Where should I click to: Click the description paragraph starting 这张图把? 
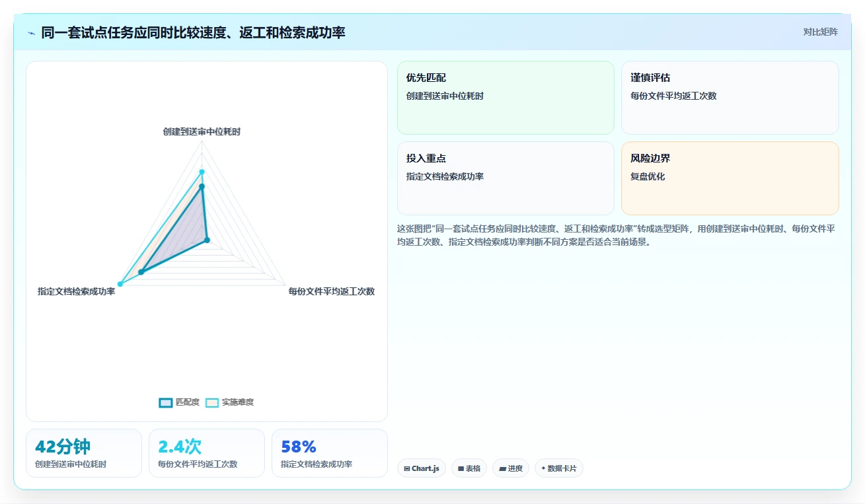[x=617, y=235]
